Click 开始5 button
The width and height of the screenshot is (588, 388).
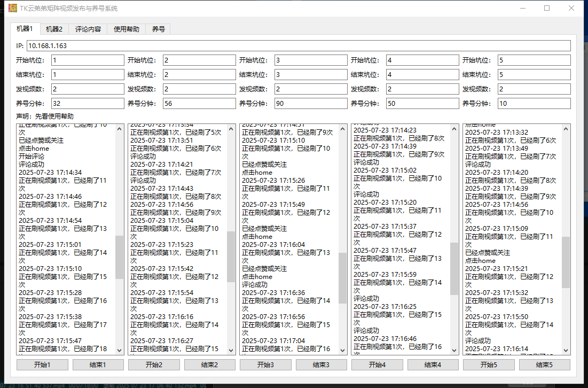489,364
